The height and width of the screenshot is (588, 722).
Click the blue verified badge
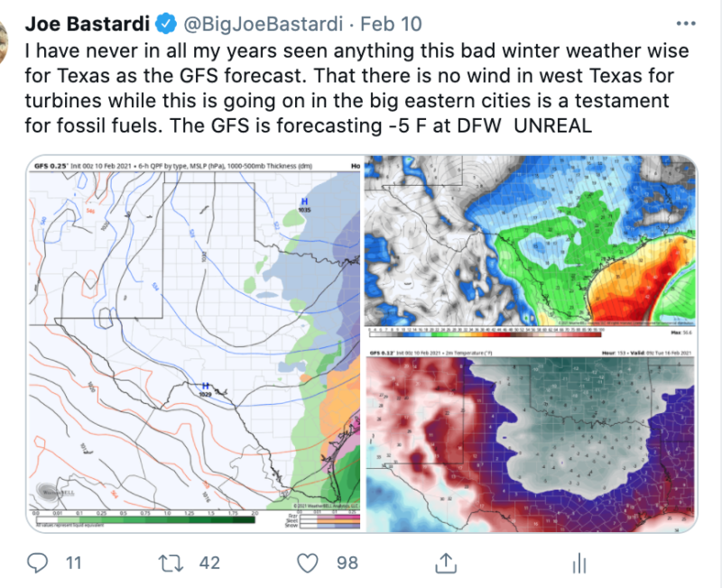tap(166, 24)
